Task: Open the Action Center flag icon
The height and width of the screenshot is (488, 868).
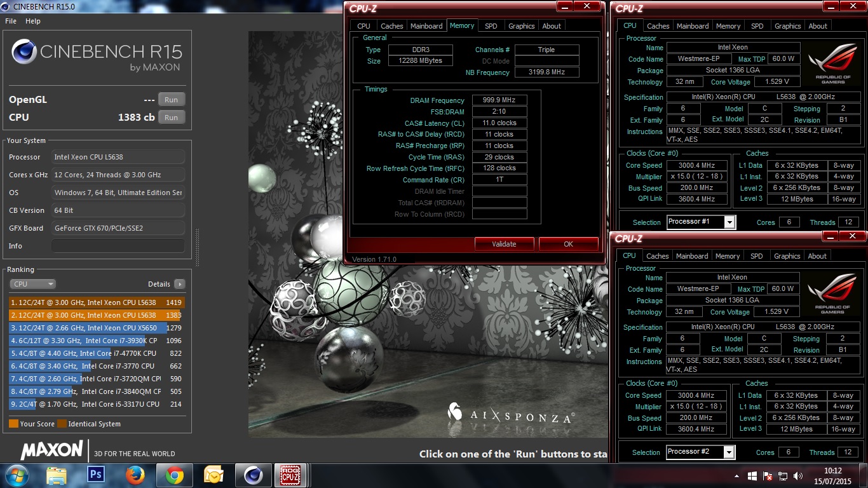Action: tap(768, 476)
